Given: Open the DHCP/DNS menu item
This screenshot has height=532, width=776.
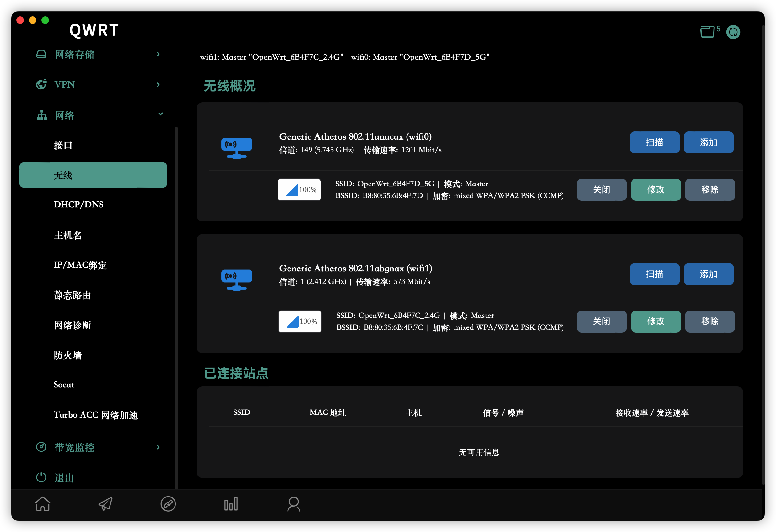Looking at the screenshot, I should coord(78,204).
